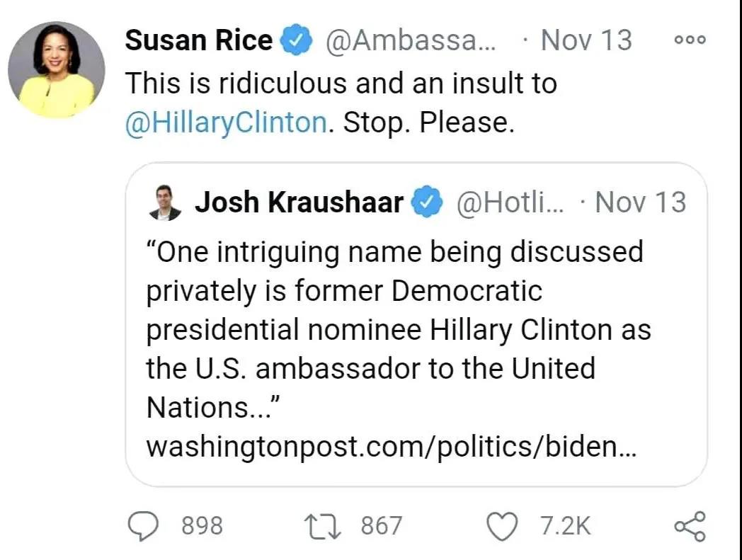Open Susan Rice's display name
Screen dimensions: 742x560
(199, 40)
